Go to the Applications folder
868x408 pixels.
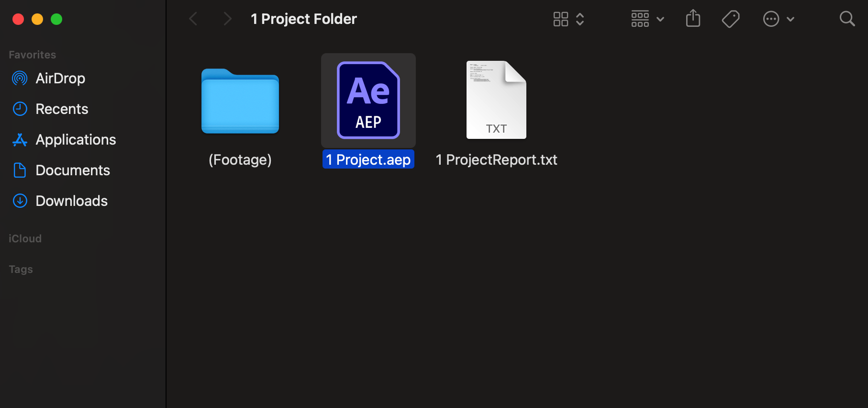click(x=76, y=140)
